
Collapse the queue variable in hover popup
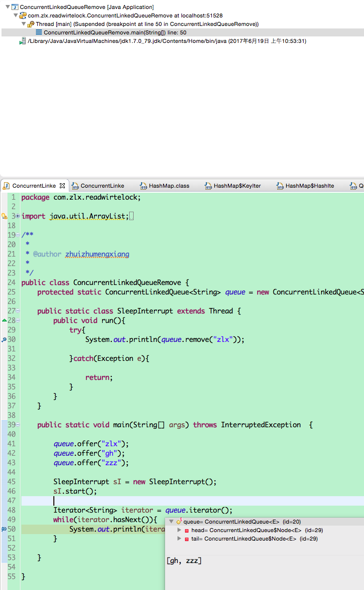pyautogui.click(x=171, y=522)
